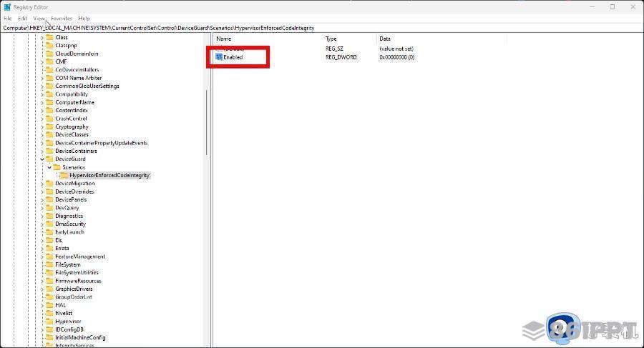This screenshot has width=644, height=348.
Task: Click the Els folder icon
Action: pos(49,240)
